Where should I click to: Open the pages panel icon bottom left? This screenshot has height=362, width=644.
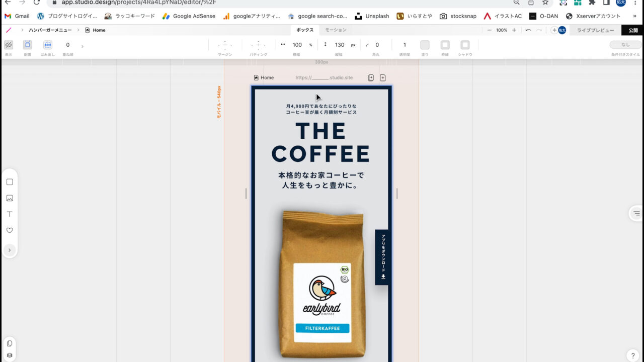tap(10, 343)
